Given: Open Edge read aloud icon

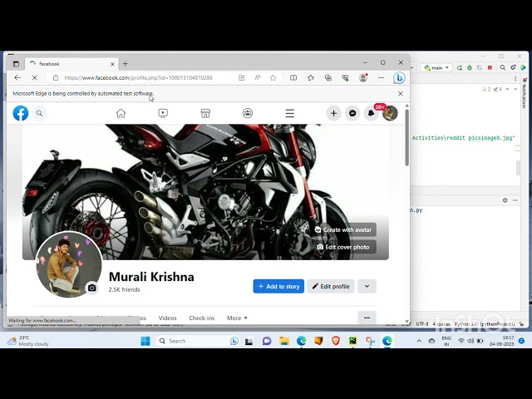Looking at the screenshot, I should click(x=258, y=78).
